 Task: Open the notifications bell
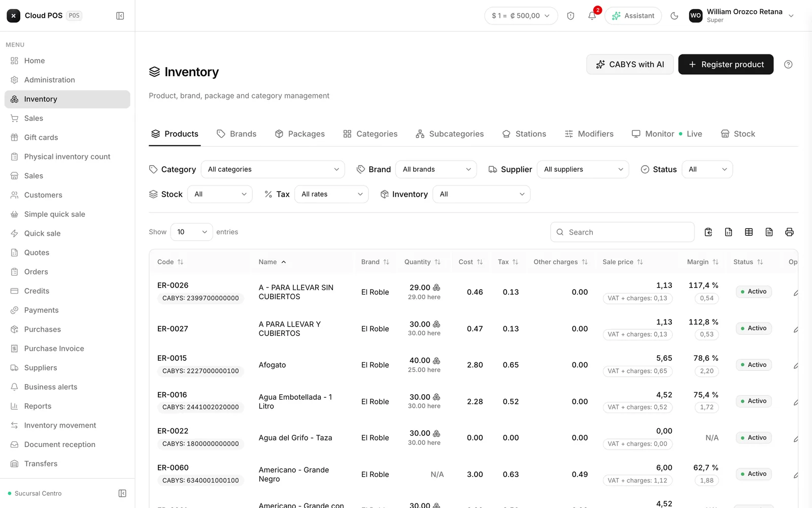point(592,16)
